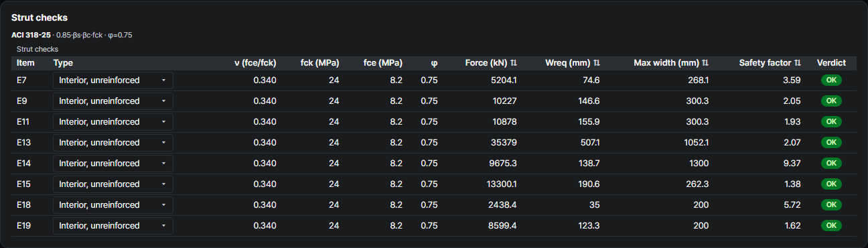This screenshot has width=868, height=248.
Task: Click Wreq value 138.7
Action: 589,164
